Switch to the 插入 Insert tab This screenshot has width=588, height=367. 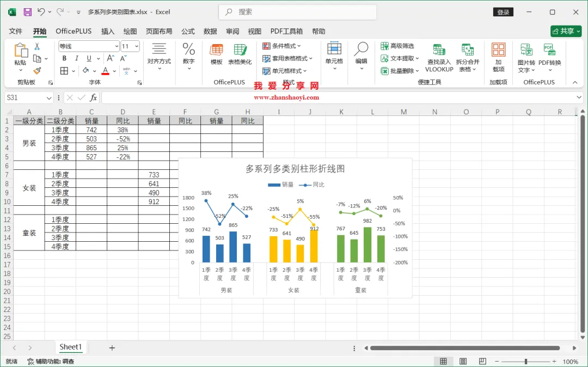(x=108, y=31)
